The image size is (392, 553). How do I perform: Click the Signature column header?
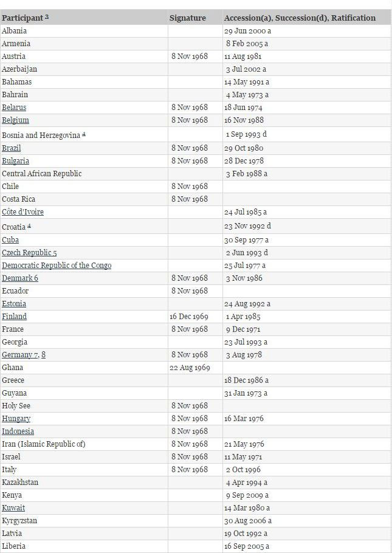(188, 18)
